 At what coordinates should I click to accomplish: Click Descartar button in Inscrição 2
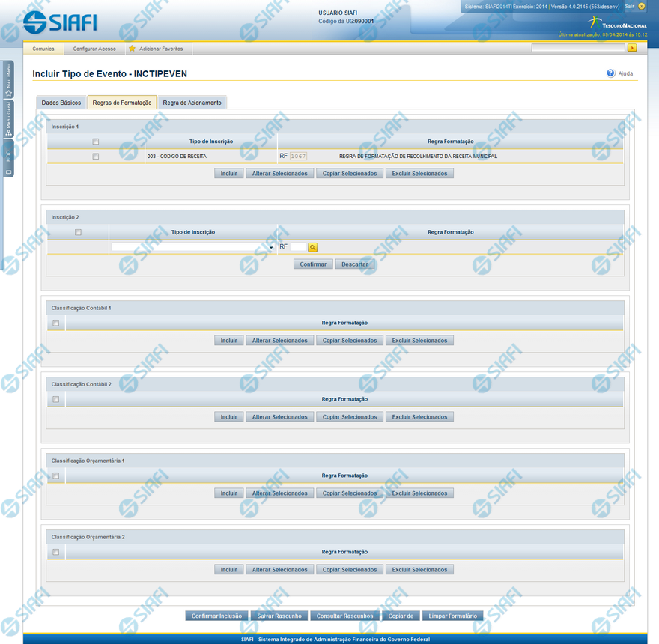(x=354, y=264)
